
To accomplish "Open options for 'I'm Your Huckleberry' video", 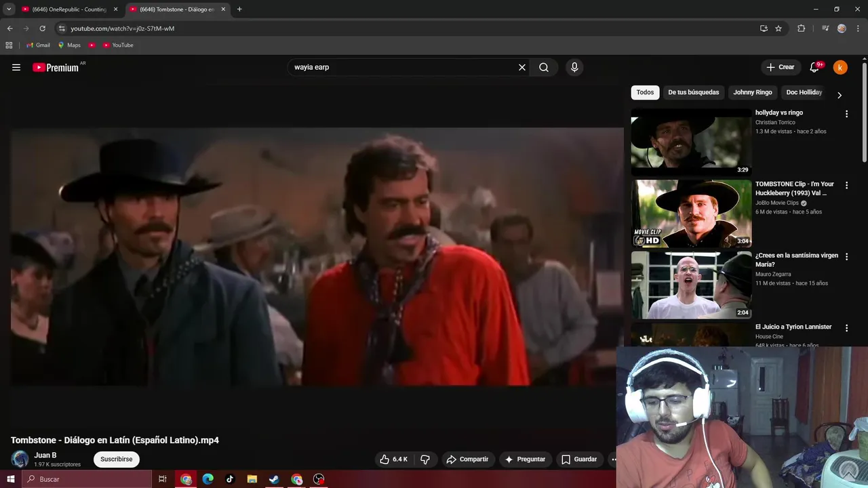I will (846, 185).
